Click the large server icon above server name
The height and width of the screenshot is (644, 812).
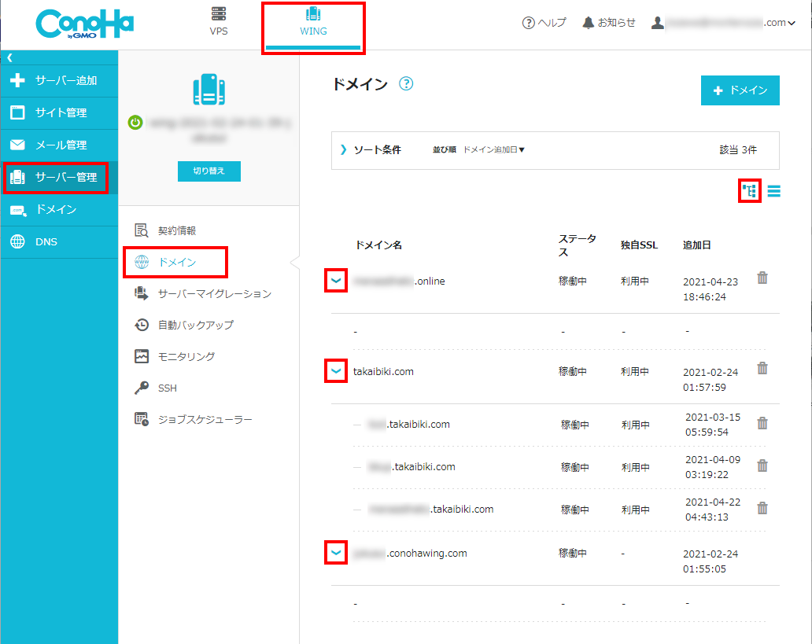(x=209, y=90)
